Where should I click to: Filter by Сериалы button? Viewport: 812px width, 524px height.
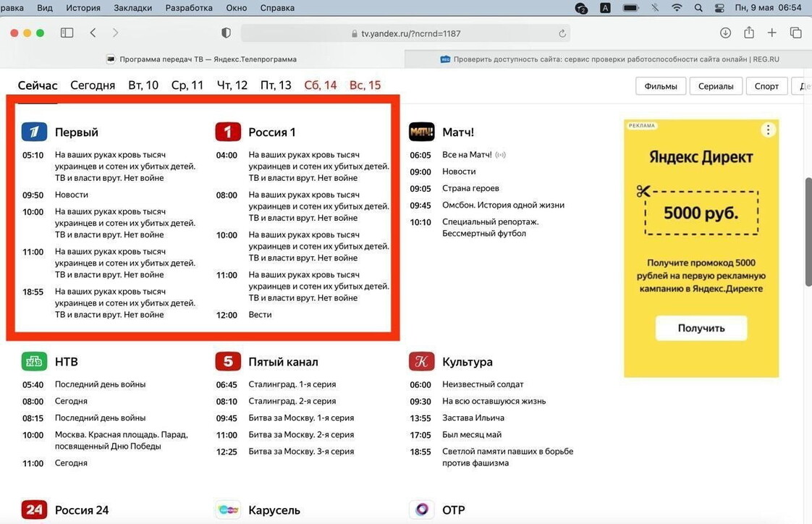[x=716, y=86]
